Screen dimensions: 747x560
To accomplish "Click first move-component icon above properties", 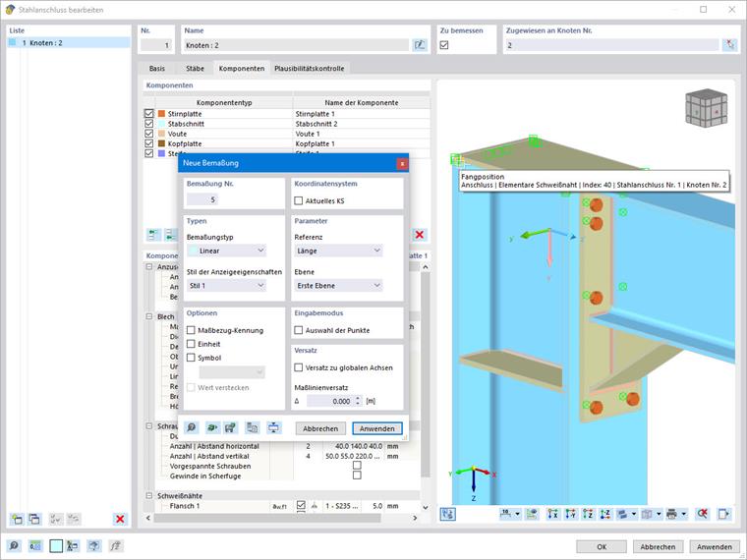I will point(153,234).
